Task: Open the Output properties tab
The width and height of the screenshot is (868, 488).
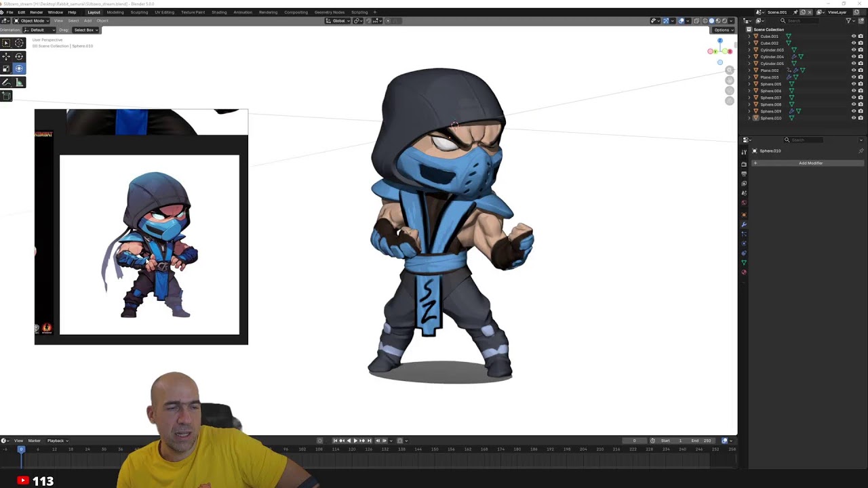Action: 744,174
